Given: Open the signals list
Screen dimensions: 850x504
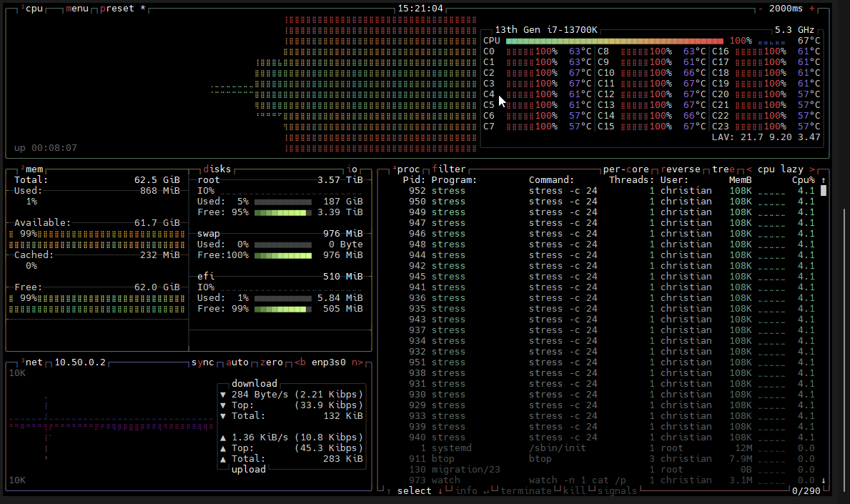Looking at the screenshot, I should coord(617,491).
